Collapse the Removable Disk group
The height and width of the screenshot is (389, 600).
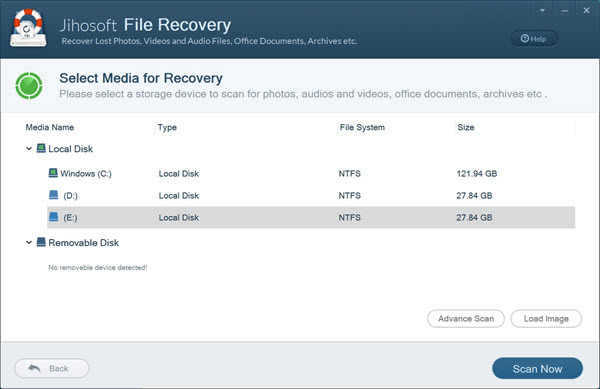(29, 242)
